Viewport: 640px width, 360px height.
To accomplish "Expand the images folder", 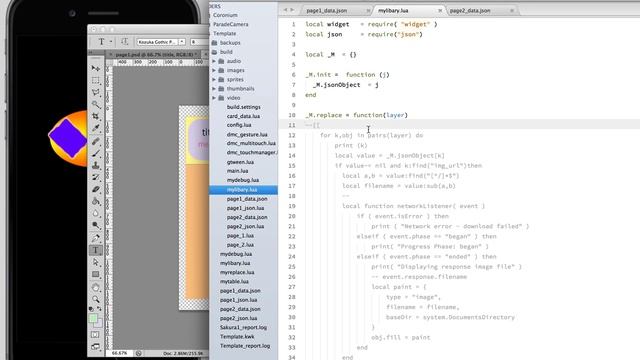I will 214,70.
